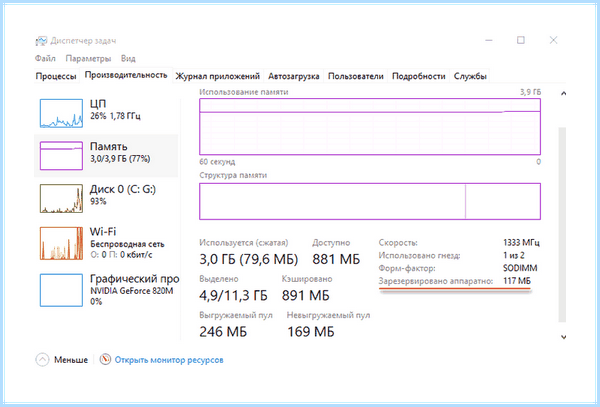The image size is (600, 407).
Task: Click the Диск 0 (C: G:) label
Action: click(123, 190)
